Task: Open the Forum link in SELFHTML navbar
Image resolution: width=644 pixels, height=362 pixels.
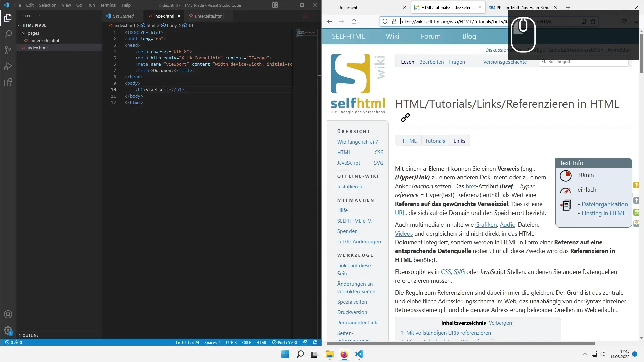Action: tap(430, 36)
